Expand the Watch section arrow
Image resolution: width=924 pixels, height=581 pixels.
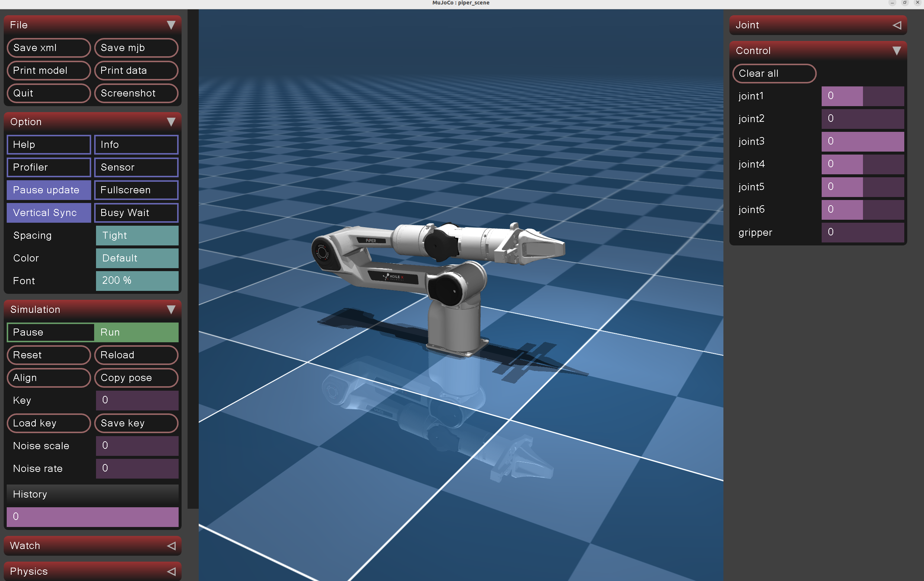pos(171,546)
